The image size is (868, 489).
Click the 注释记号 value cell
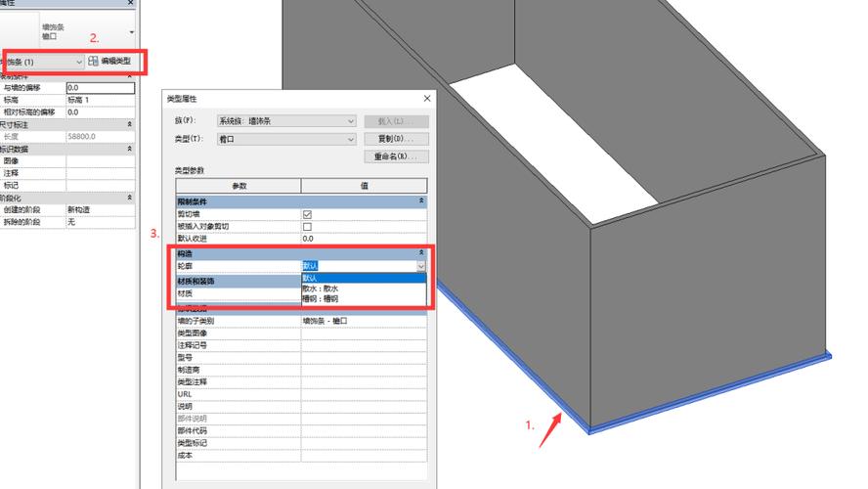[364, 345]
